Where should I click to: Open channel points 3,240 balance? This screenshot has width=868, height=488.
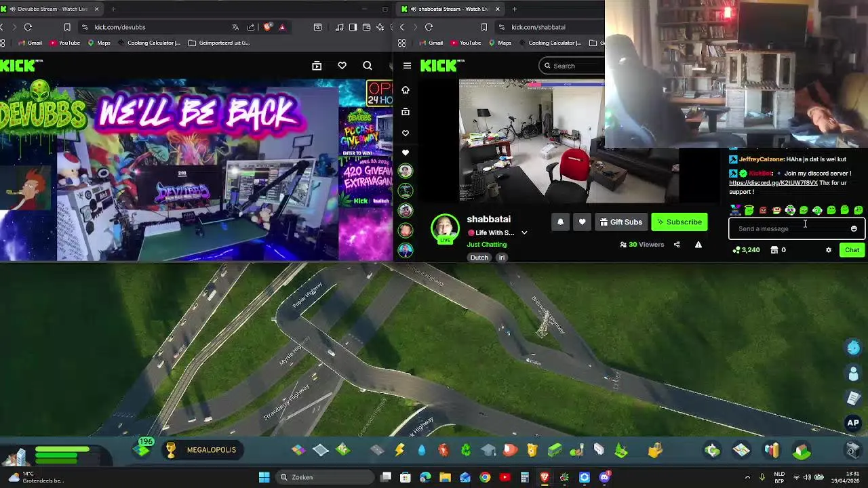pos(746,250)
